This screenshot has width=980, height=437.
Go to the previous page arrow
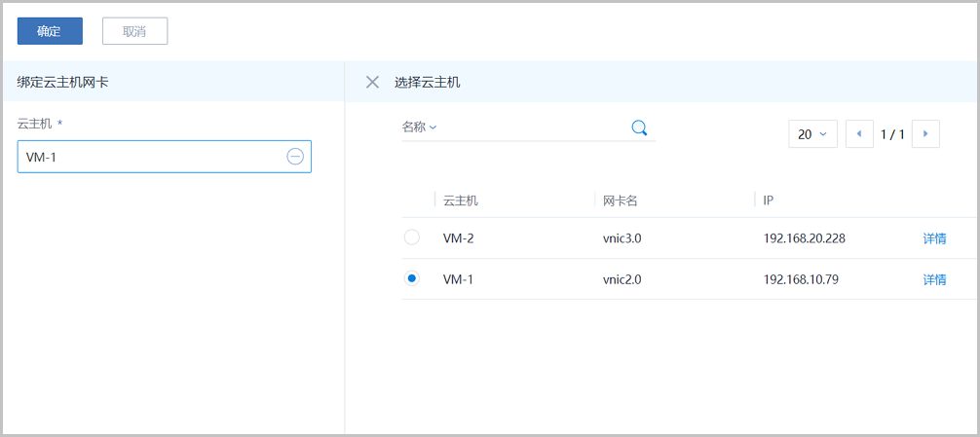tap(859, 134)
